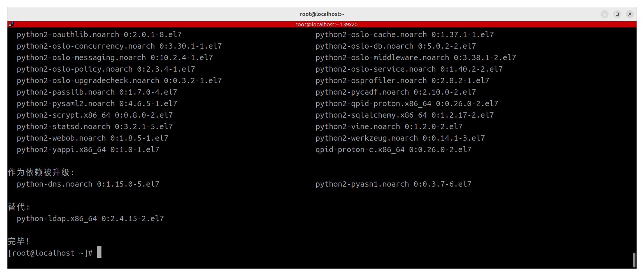Click python2-webob.noarch 0:1.8.5-1.el7 line
Screen dimensions: 644x276
click(x=93, y=138)
